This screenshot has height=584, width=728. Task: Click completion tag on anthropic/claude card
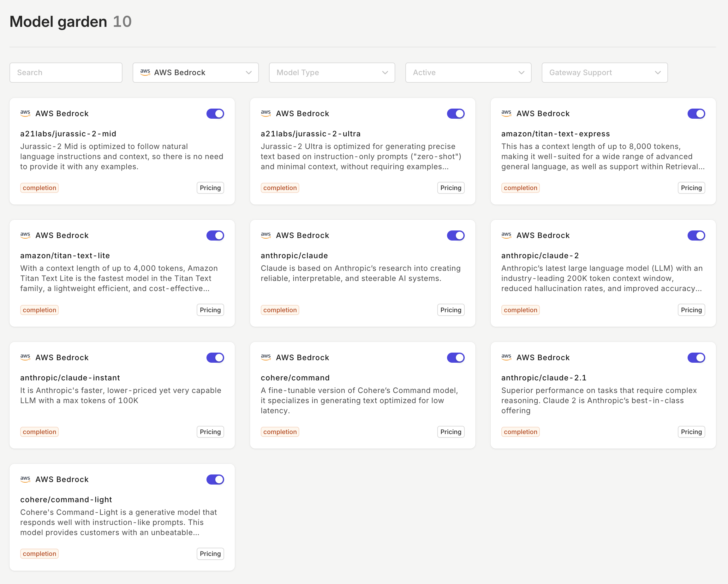click(280, 310)
